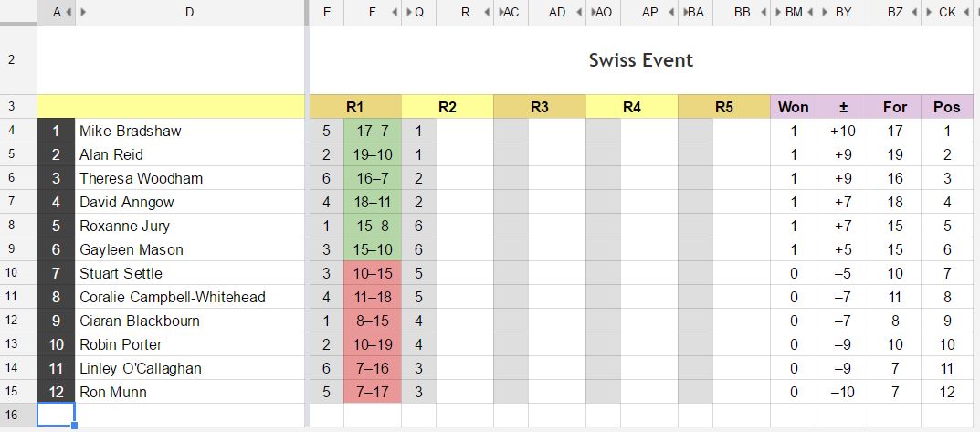Click the unhide arrow on column A's right edge

[69, 12]
